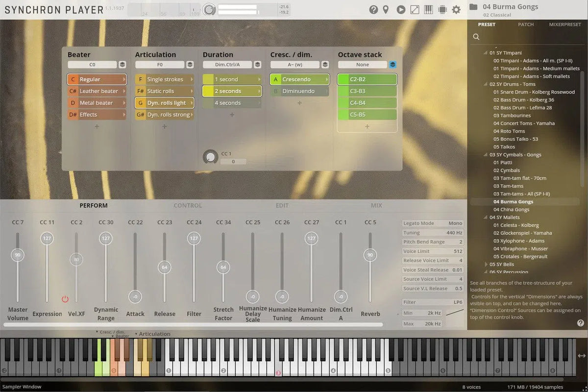Toggle the Vel.XF red power button
This screenshot has height=392, width=588.
[x=65, y=299]
